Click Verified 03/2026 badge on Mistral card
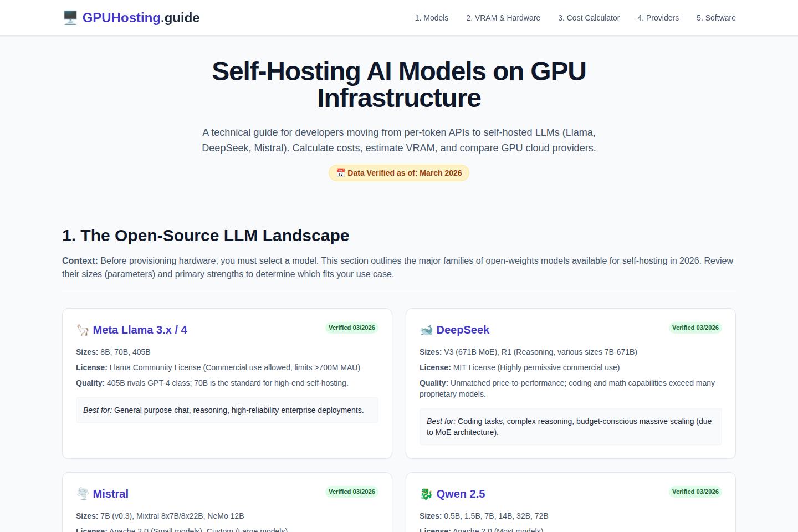Screen dimensions: 798x532 pos(352,492)
